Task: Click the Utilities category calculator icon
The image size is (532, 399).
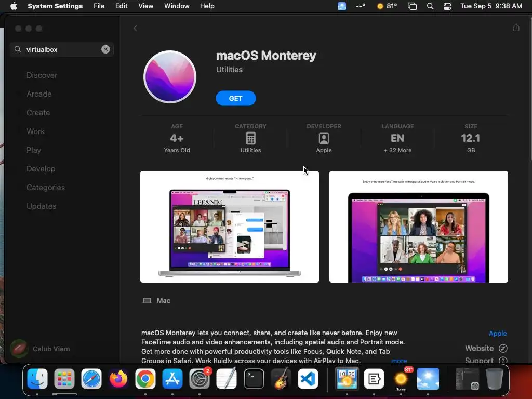Action: click(250, 138)
